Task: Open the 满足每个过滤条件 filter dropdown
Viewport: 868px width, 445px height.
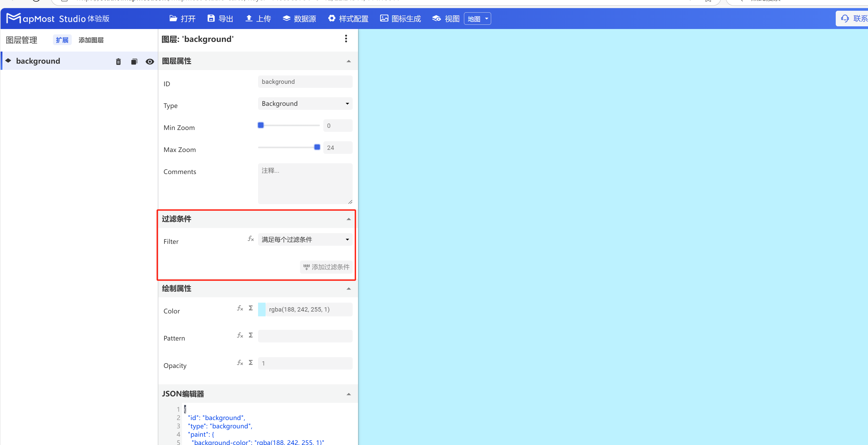Action: click(x=305, y=239)
